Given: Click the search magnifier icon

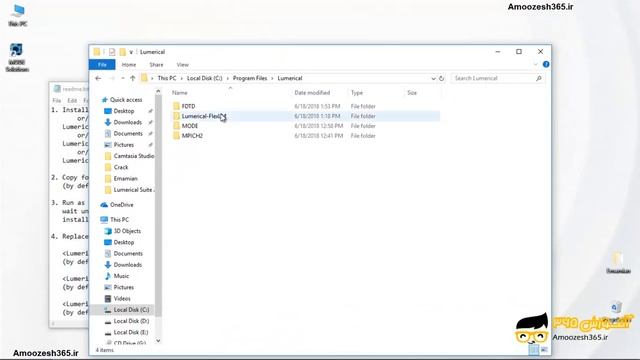Looking at the screenshot, I should coord(539,78).
